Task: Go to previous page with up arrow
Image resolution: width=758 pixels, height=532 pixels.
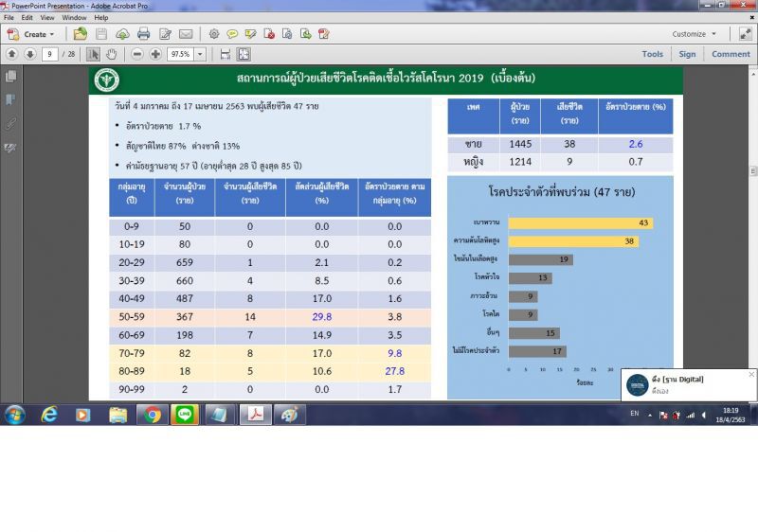Action: pyautogui.click(x=12, y=54)
